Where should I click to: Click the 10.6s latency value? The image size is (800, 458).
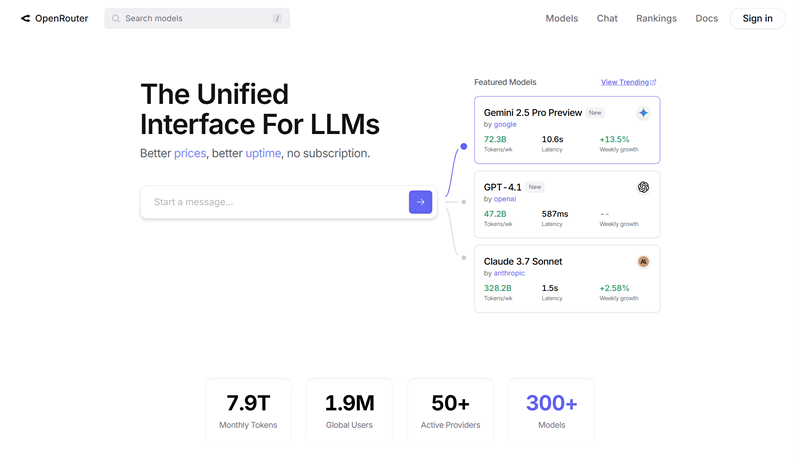point(553,139)
